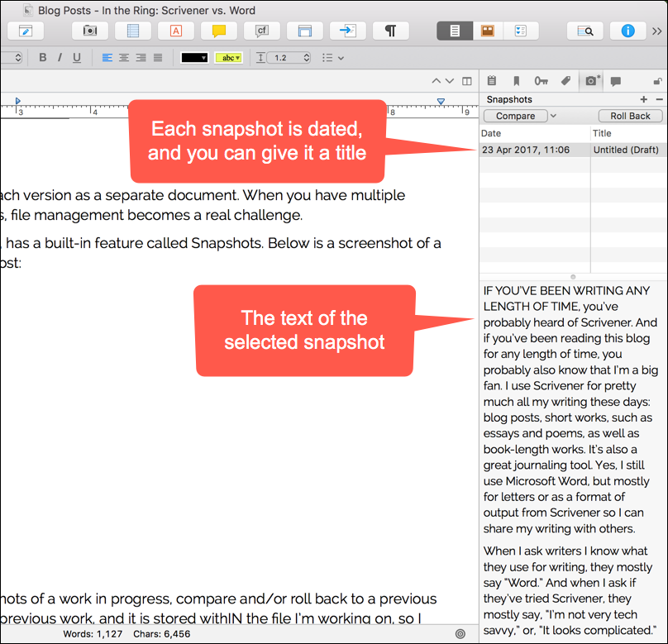Open the Custom Metadata tag tab
668x644 pixels.
click(565, 80)
